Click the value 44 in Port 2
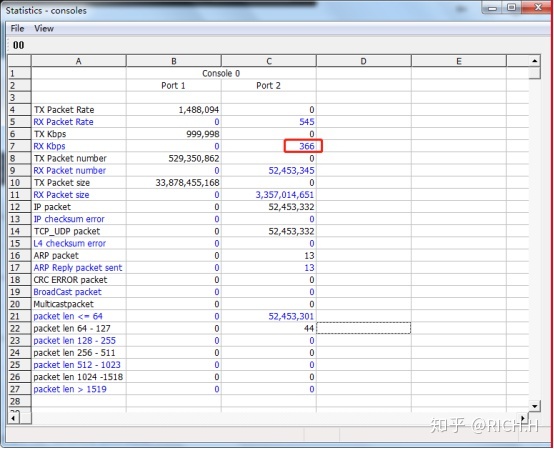 [309, 329]
